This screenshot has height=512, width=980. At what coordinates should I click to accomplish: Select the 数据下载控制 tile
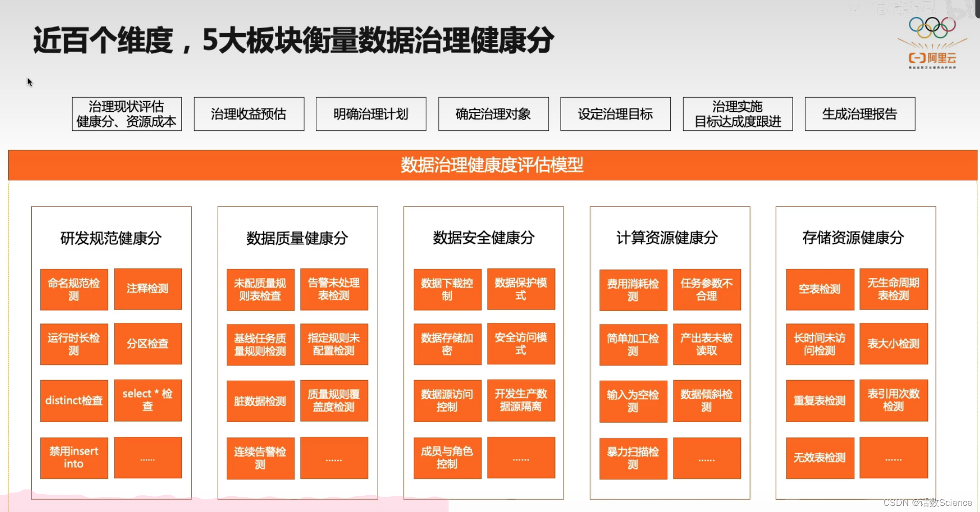(x=448, y=290)
